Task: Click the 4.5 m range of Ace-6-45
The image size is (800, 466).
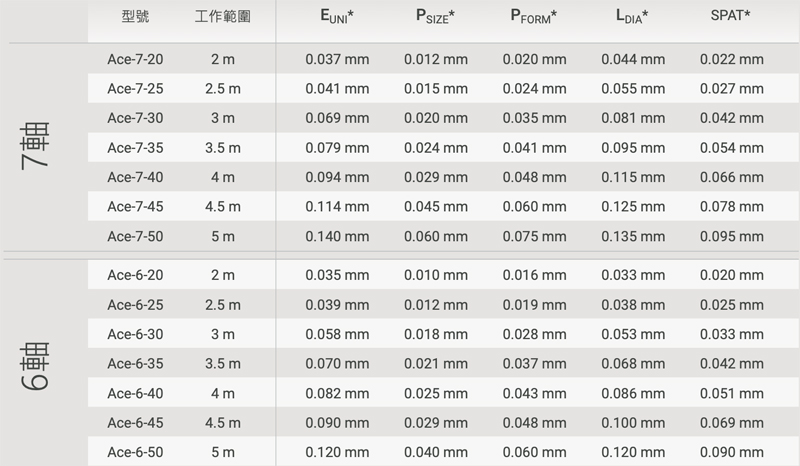Action: pyautogui.click(x=222, y=422)
